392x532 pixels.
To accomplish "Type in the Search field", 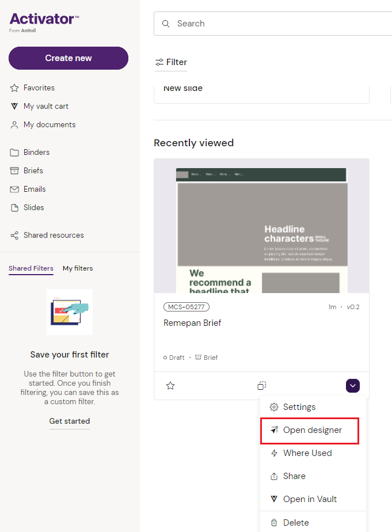I will (x=276, y=24).
